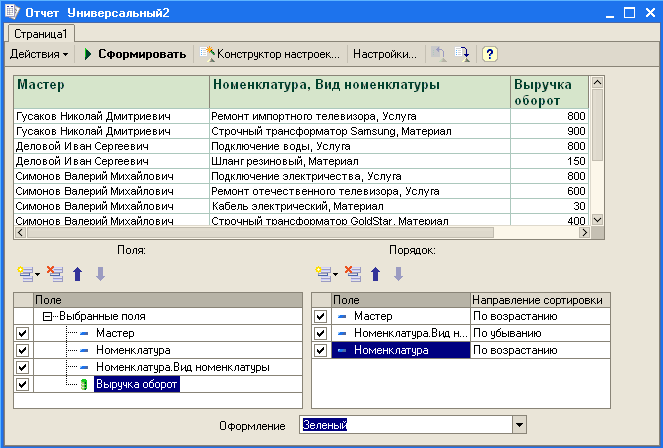Open Конструктор настроек from the toolbar

coord(270,54)
